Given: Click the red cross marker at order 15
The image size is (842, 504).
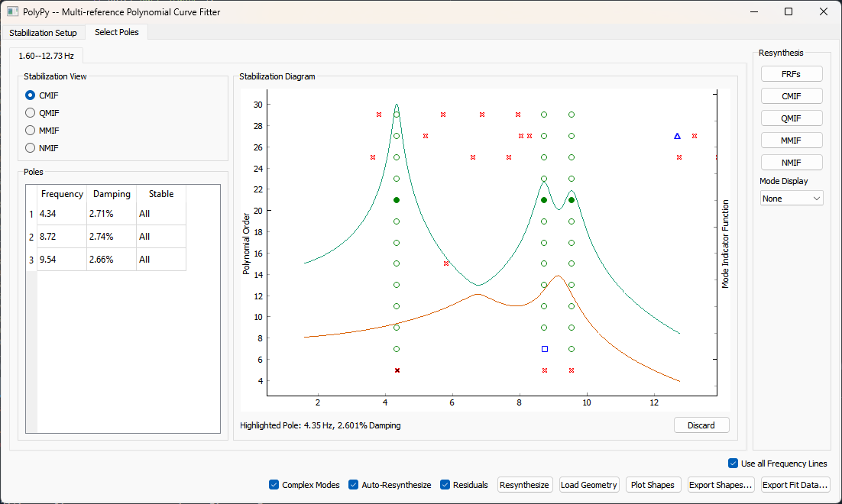Looking at the screenshot, I should (x=446, y=263).
